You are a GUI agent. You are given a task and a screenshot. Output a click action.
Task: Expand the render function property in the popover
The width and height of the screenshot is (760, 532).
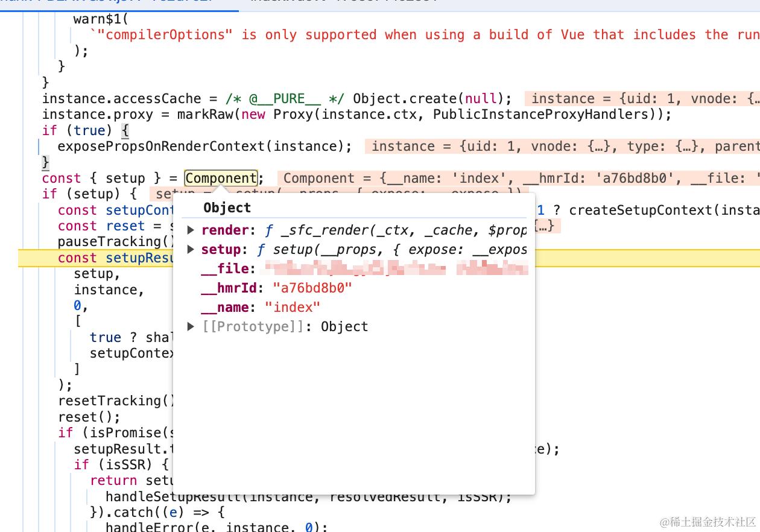tap(191, 230)
